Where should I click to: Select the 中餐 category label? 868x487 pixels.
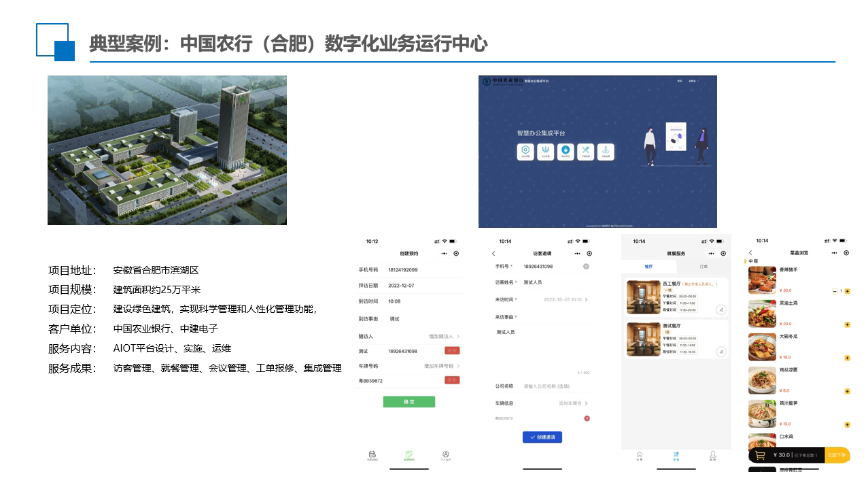753,261
